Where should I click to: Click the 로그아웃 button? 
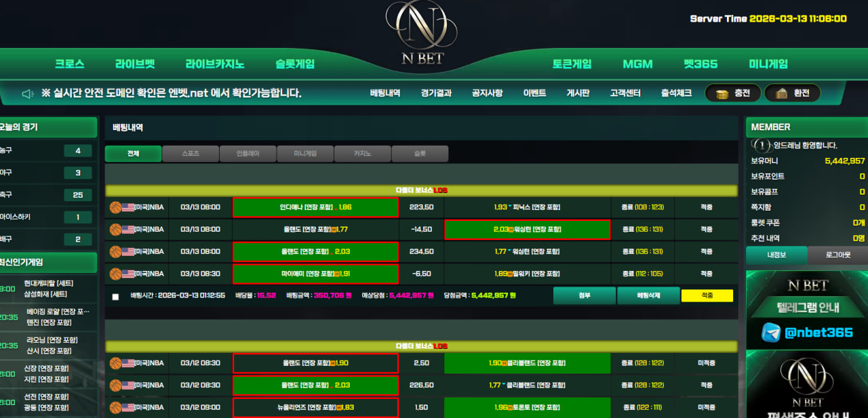837,255
